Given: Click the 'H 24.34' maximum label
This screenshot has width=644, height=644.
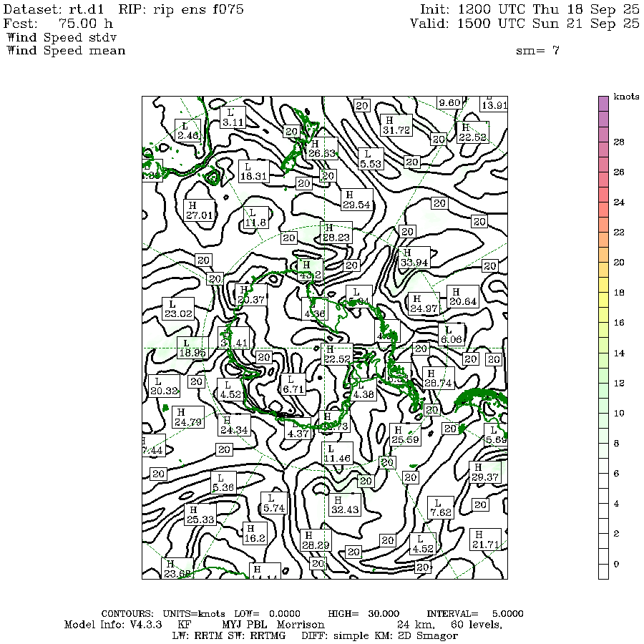Looking at the screenshot, I should 234,425.
